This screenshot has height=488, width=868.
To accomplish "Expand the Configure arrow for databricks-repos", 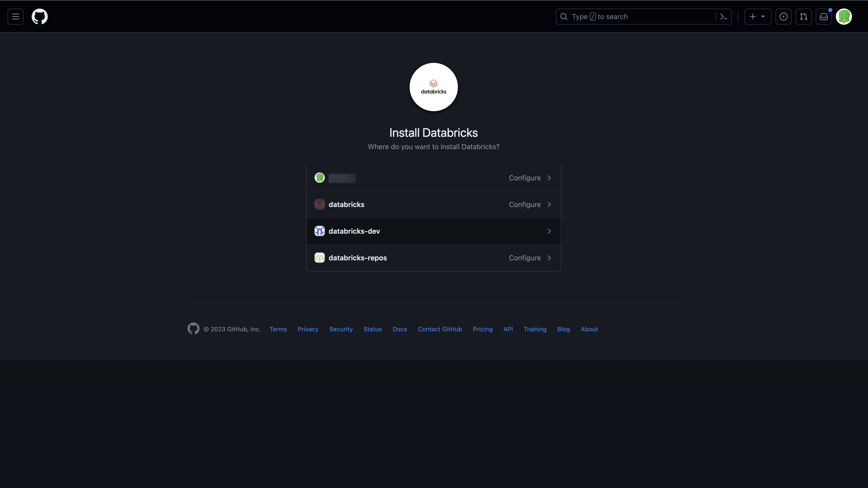I will coord(548,257).
